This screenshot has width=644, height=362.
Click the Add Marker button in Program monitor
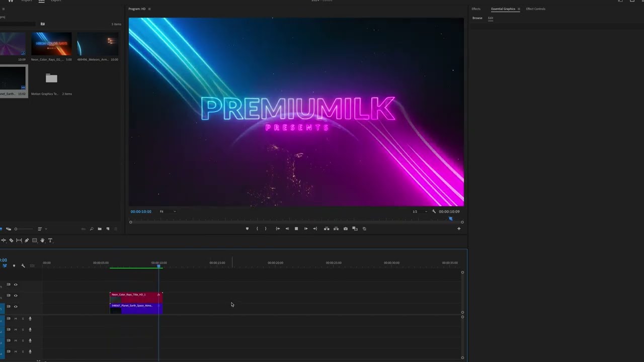(247, 229)
